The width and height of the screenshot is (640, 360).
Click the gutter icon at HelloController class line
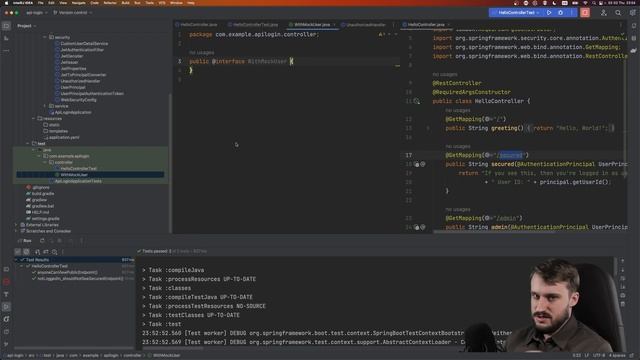pyautogui.click(x=416, y=101)
